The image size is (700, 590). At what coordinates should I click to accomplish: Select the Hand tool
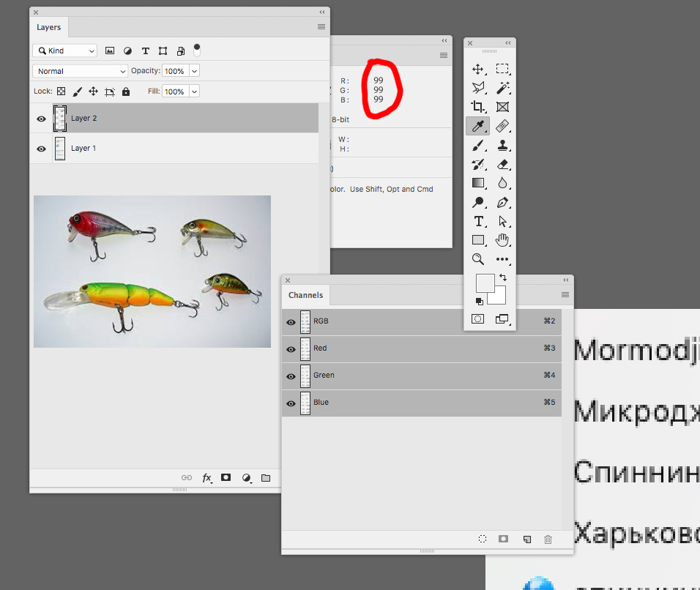click(502, 240)
